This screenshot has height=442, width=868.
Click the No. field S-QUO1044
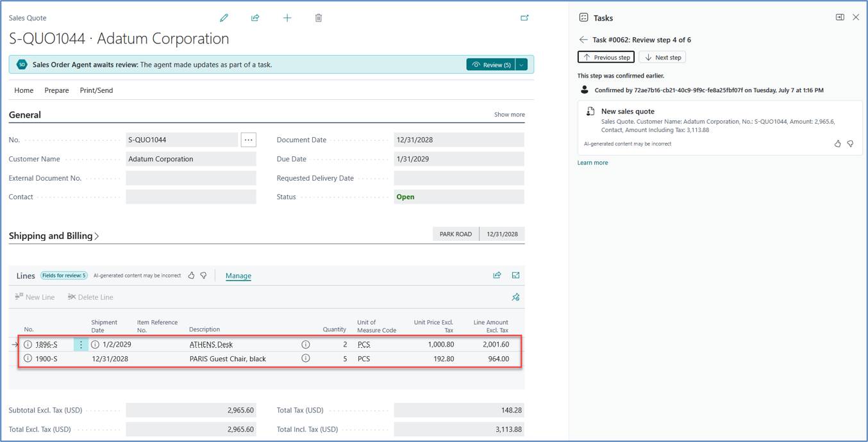[182, 140]
